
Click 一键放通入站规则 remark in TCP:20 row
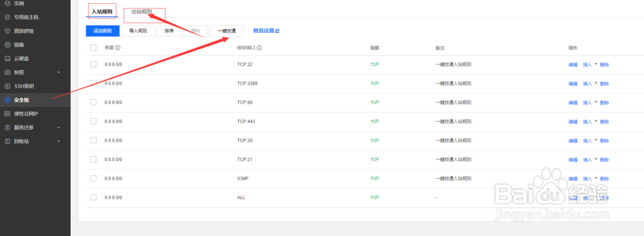(453, 140)
